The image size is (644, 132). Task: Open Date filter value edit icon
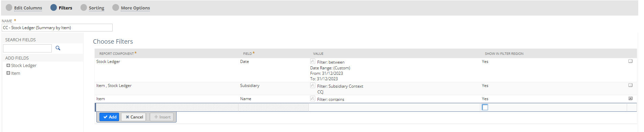coord(313,61)
